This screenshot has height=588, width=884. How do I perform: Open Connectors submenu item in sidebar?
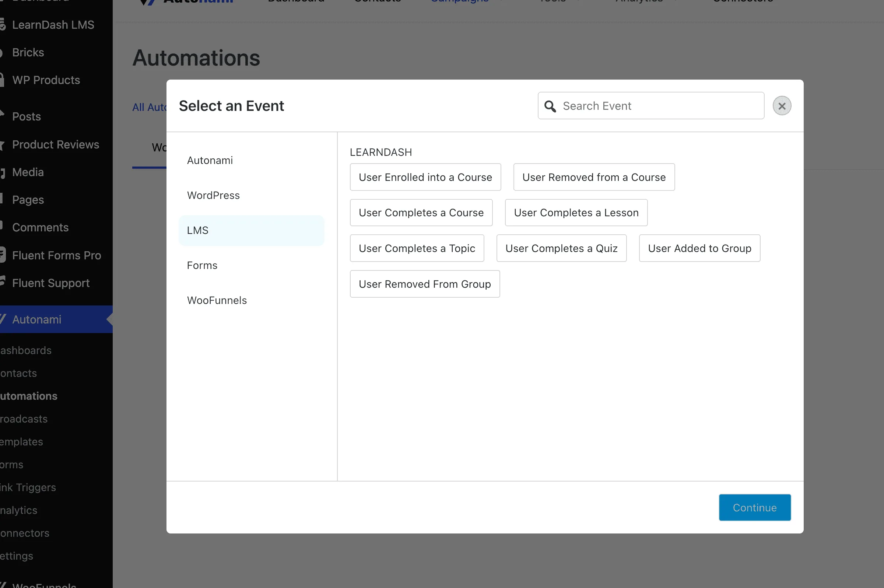point(24,533)
